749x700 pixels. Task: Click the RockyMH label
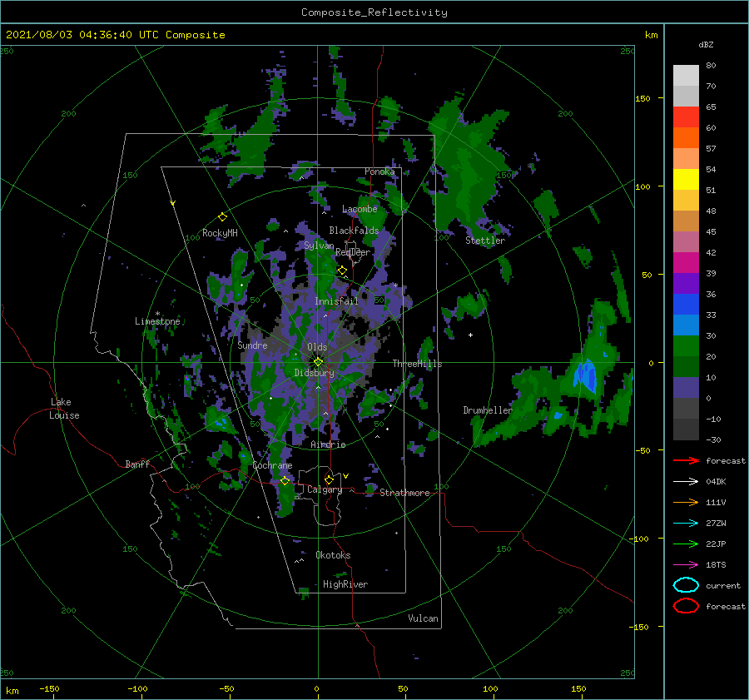coord(220,233)
